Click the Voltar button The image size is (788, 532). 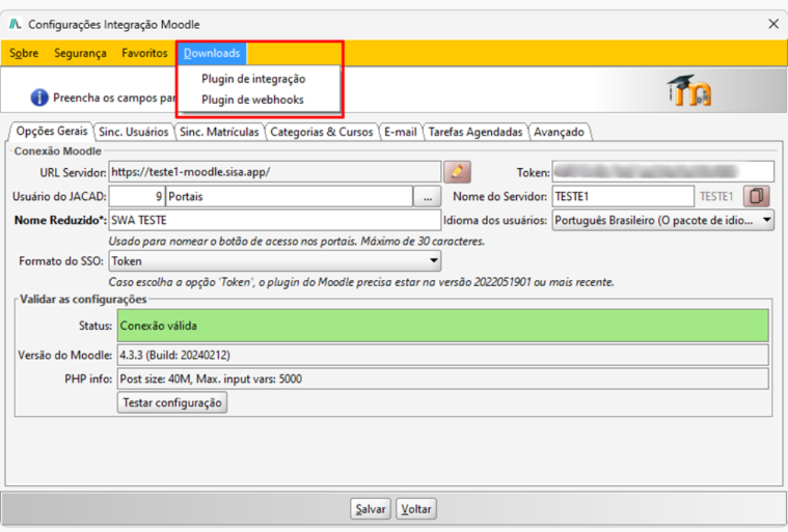(x=416, y=509)
